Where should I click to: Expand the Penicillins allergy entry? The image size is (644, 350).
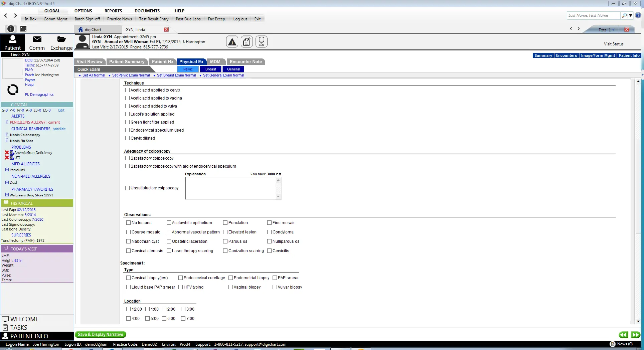click(x=7, y=170)
